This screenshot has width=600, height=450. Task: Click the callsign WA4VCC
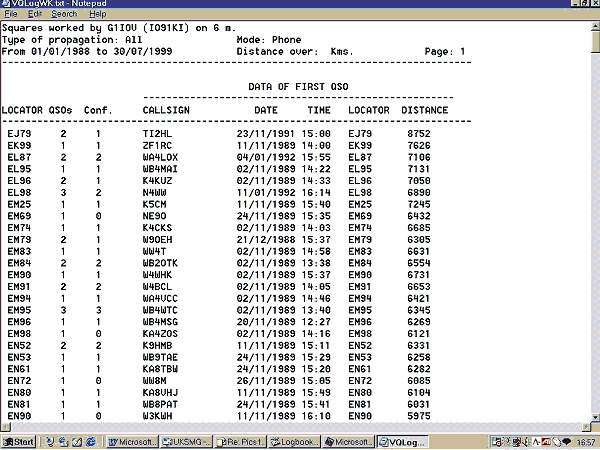160,298
